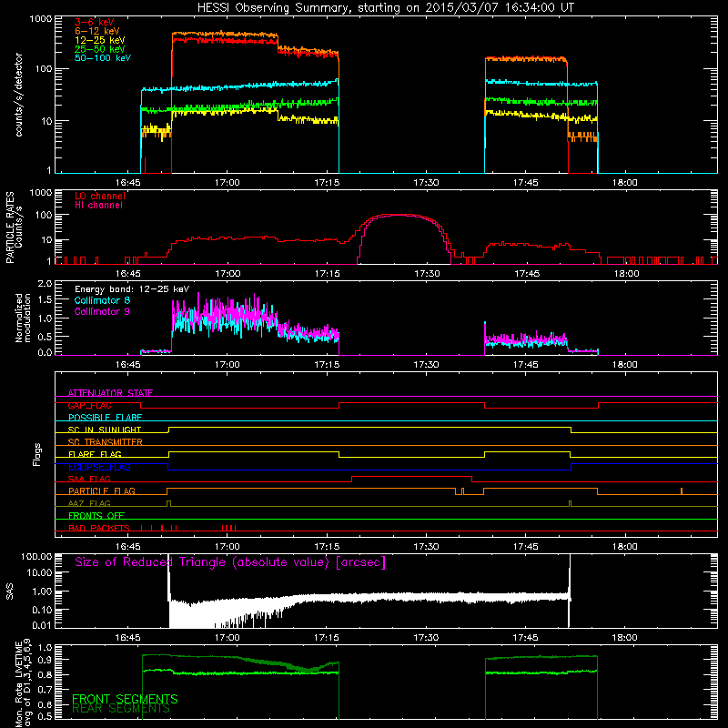
Task: Click the "17:30" tick label under the count-rate plot
Action: click(426, 183)
